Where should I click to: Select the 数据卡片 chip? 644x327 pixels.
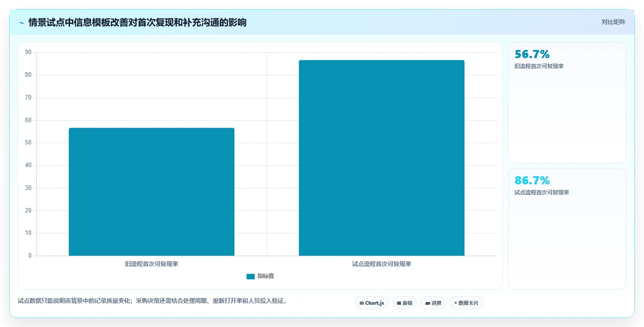466,303
